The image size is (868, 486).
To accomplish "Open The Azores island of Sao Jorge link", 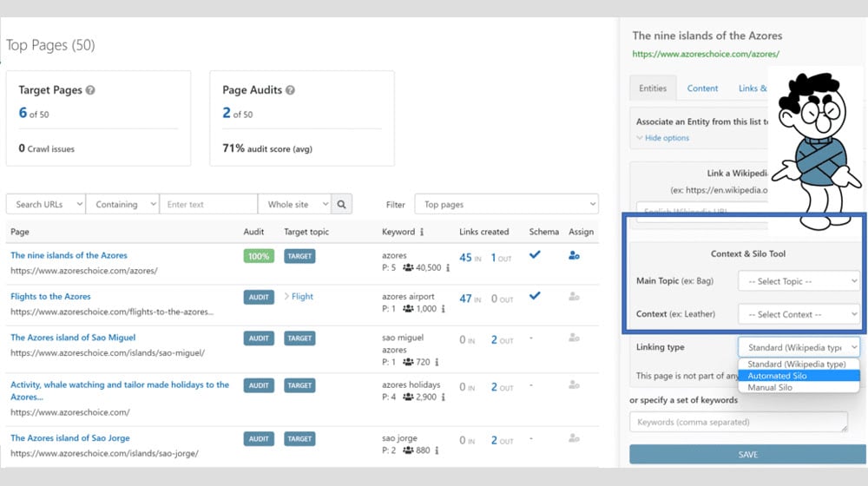I will coord(70,438).
